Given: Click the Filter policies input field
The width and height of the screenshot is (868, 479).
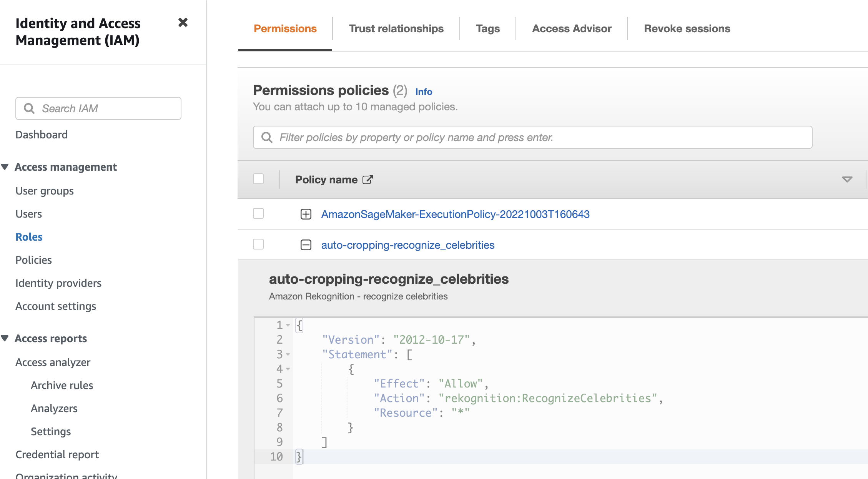Looking at the screenshot, I should [531, 137].
